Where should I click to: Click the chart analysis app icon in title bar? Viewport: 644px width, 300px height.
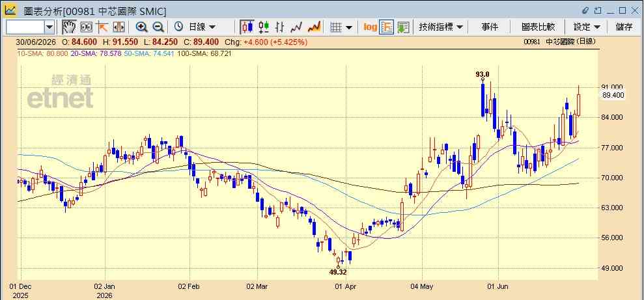[x=10, y=10]
